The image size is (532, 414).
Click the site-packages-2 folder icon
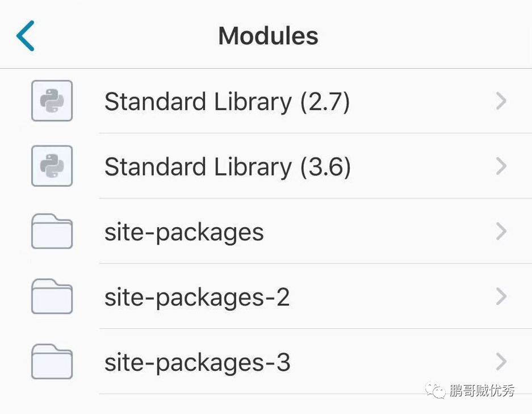(x=52, y=297)
